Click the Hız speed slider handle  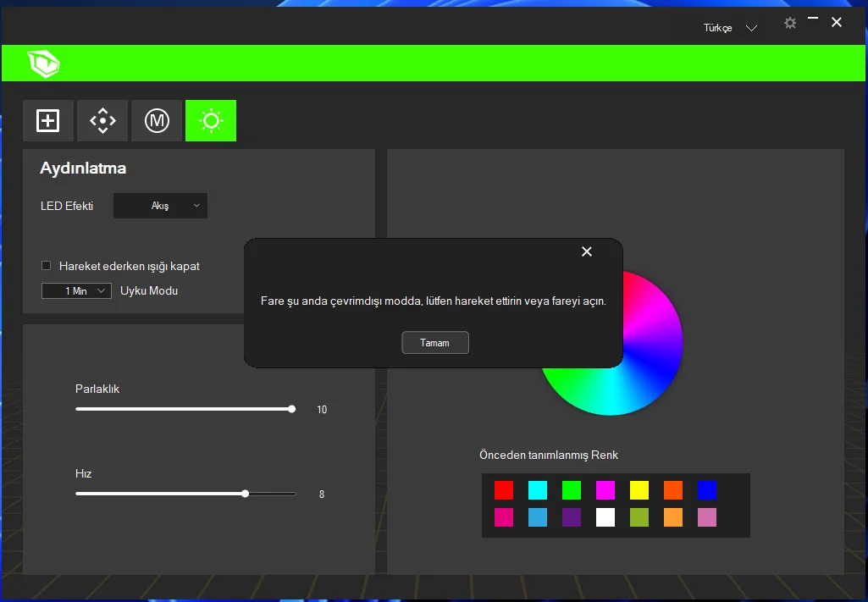[x=246, y=494]
